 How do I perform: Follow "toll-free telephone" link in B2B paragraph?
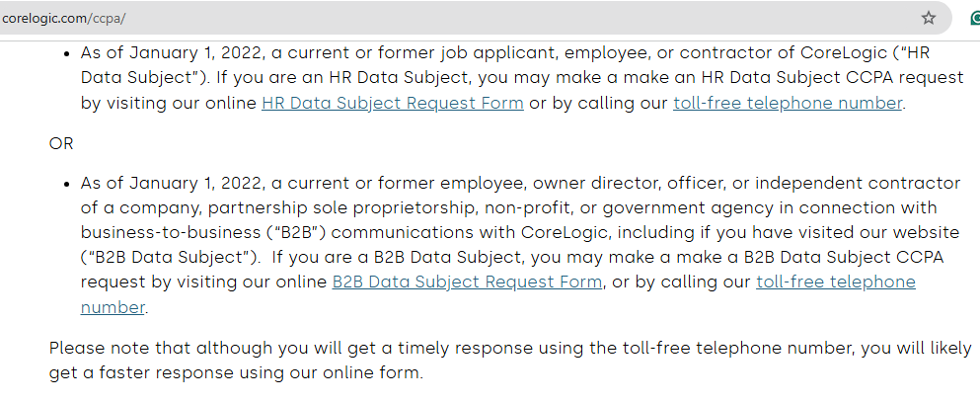click(836, 282)
